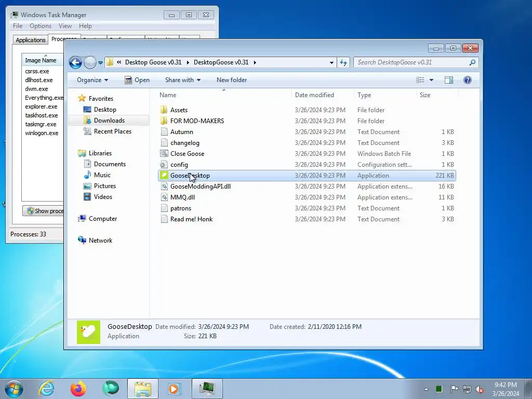
Task: Open the Windows Start menu
Action: [14, 389]
